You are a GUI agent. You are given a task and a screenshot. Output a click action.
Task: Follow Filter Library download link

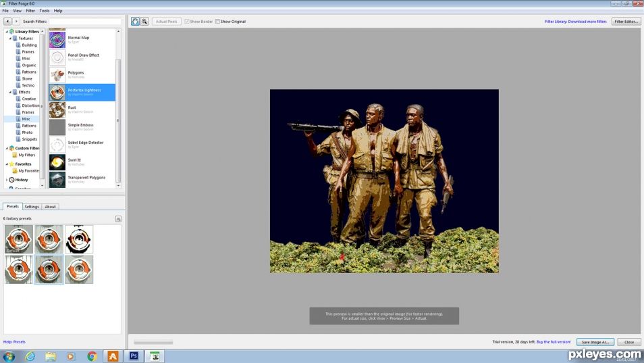(x=575, y=22)
